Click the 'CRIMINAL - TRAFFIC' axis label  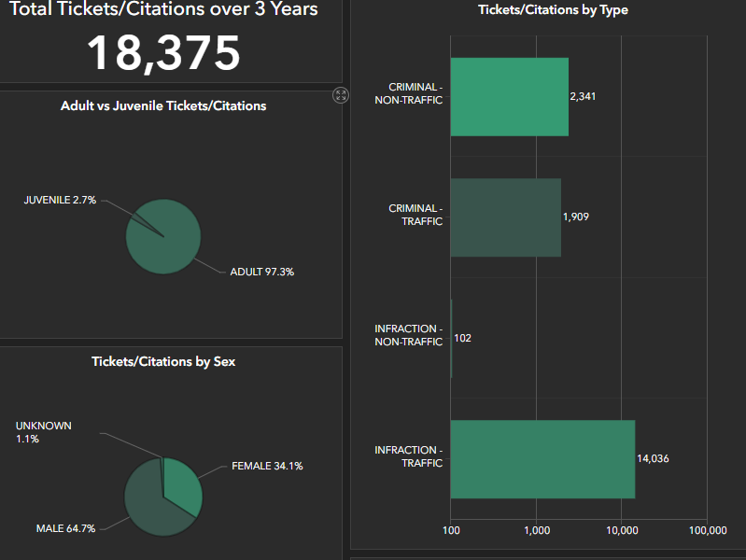(415, 215)
